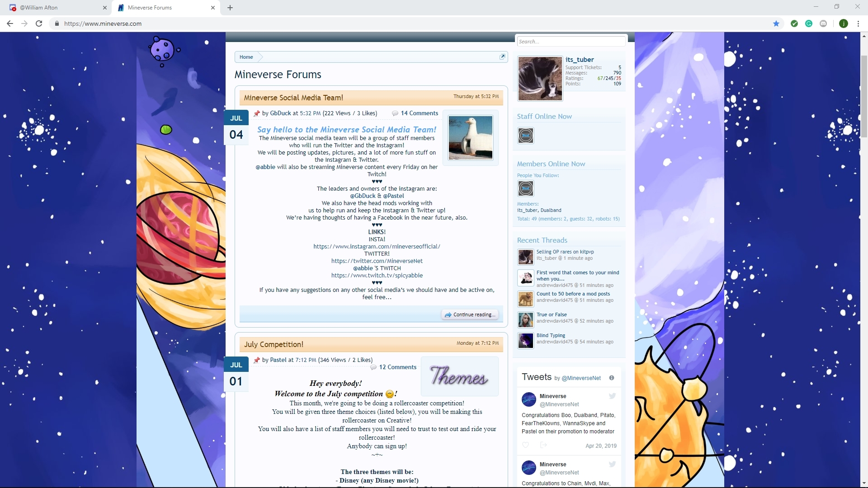Image resolution: width=868 pixels, height=488 pixels.
Task: Open the Mineverse Instagram link
Action: (x=377, y=246)
